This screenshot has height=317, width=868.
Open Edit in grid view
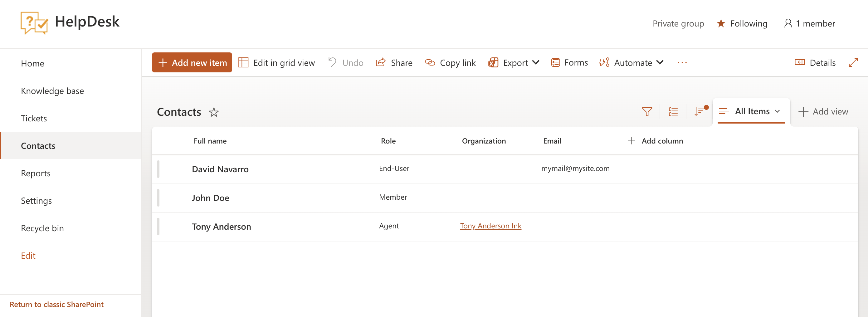coord(277,63)
